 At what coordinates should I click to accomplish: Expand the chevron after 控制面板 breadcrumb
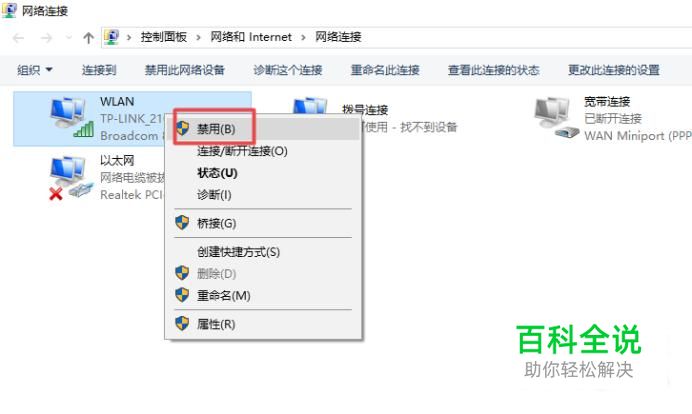click(199, 38)
